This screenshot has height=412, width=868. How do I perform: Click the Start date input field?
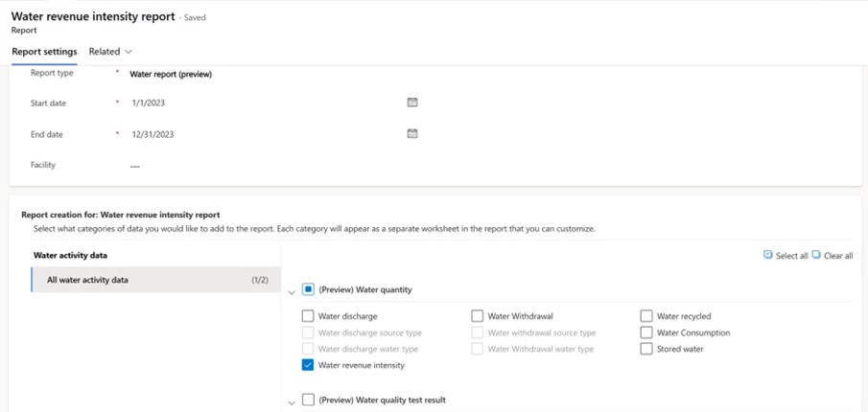(x=259, y=103)
